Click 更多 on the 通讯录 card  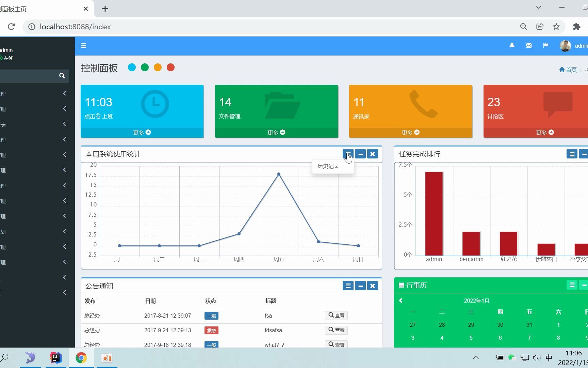point(410,133)
